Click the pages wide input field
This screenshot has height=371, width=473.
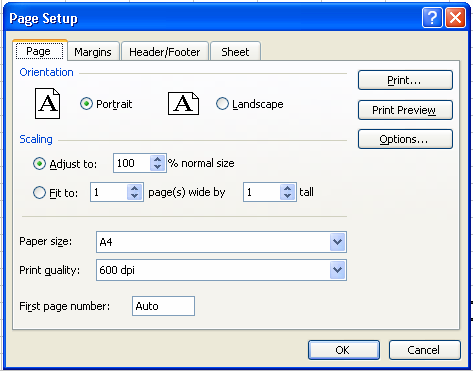tap(109, 192)
